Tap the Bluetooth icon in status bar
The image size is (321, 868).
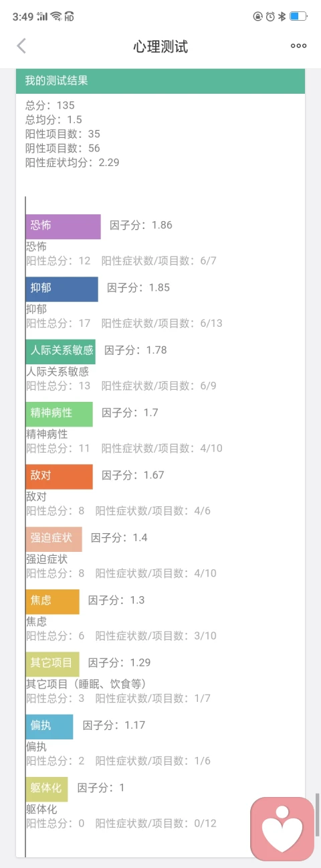282,16
